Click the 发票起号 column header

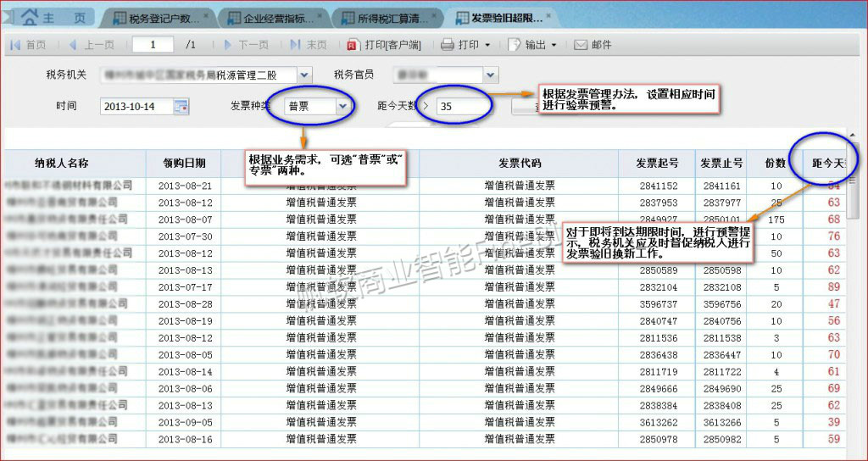click(658, 164)
